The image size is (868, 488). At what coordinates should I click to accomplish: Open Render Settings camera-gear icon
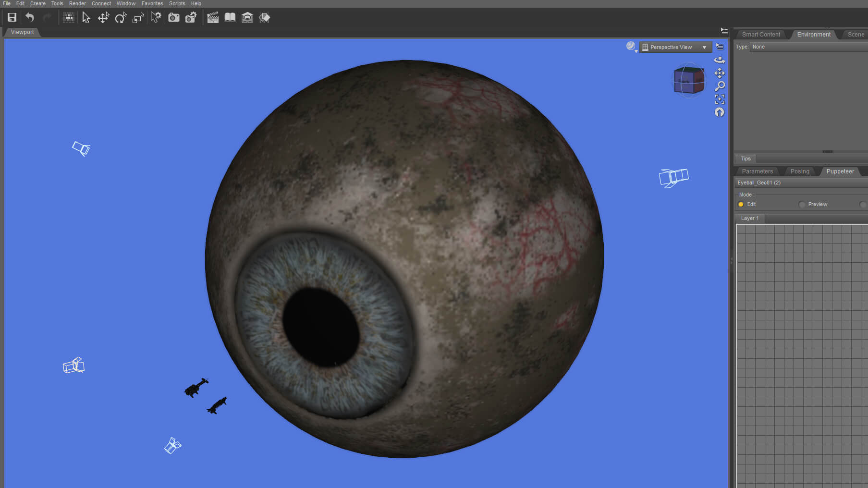click(191, 18)
